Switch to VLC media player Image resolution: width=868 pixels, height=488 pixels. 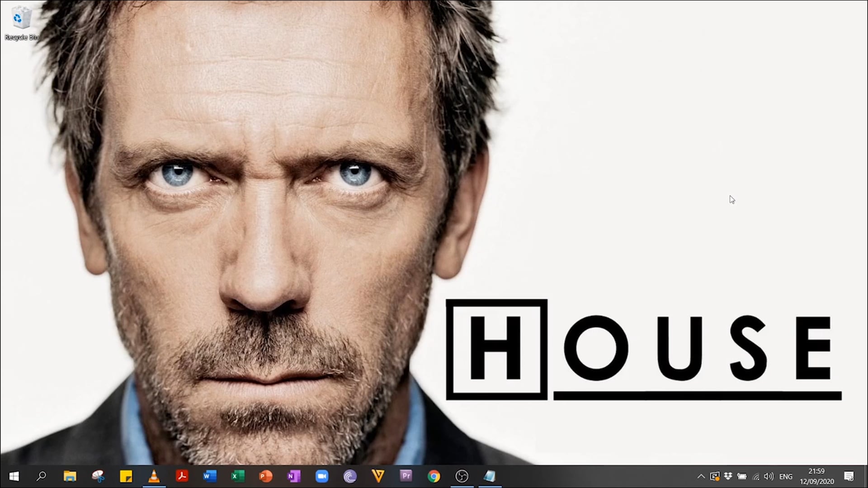pos(154,476)
